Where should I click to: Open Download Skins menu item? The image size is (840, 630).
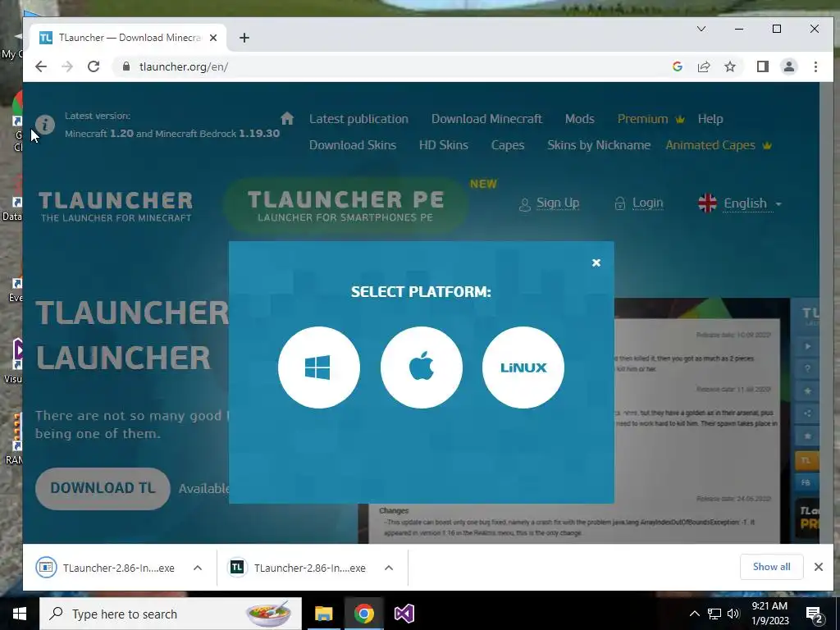353,145
